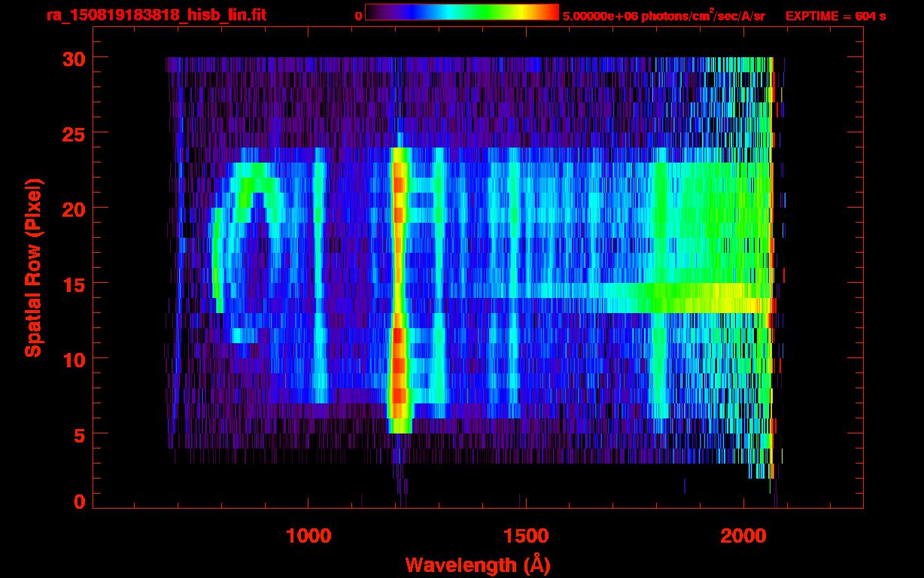Image resolution: width=924 pixels, height=578 pixels.
Task: Select the 2000 wavelength tick label
Action: 743,536
